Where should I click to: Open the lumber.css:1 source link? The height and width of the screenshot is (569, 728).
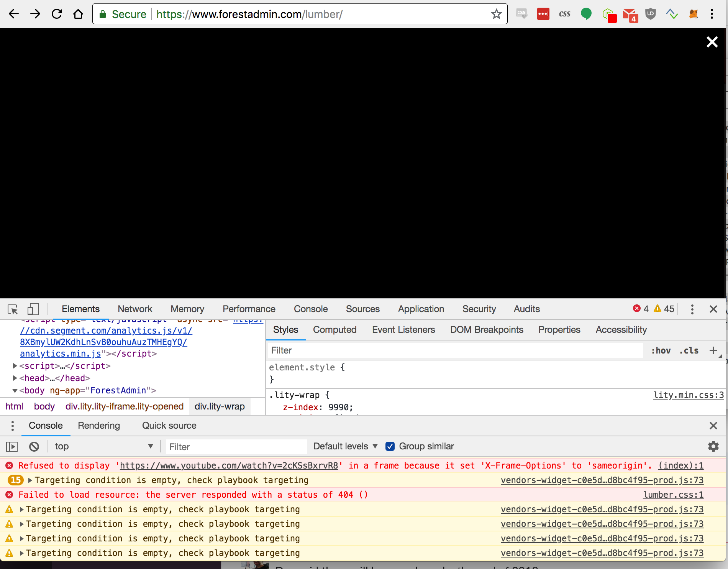tap(672, 495)
